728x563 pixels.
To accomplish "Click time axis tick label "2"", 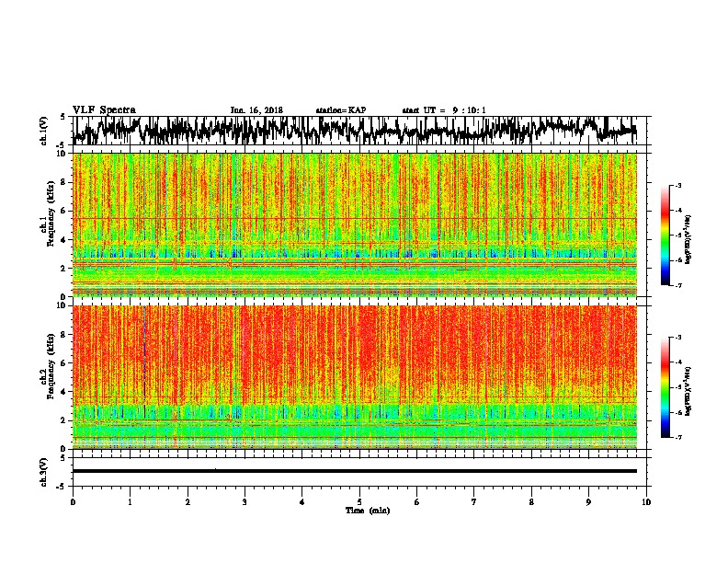I will click(x=188, y=502).
